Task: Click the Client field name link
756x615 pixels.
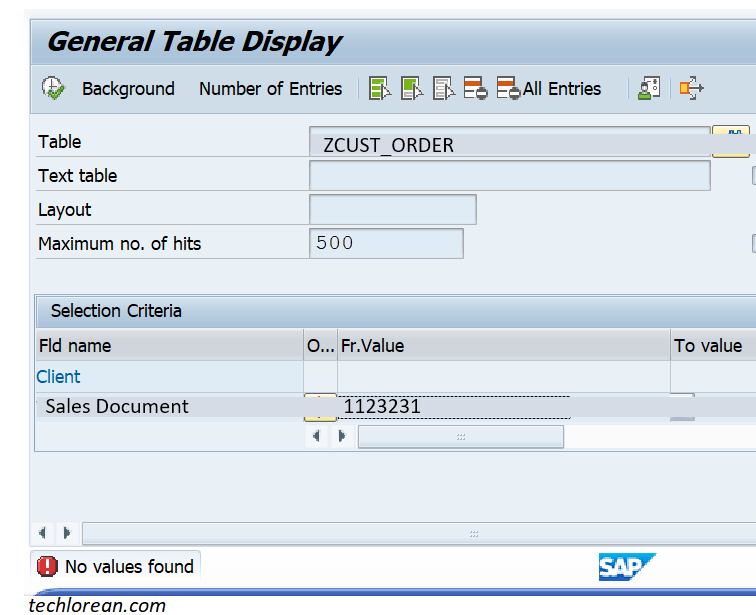Action: [59, 377]
